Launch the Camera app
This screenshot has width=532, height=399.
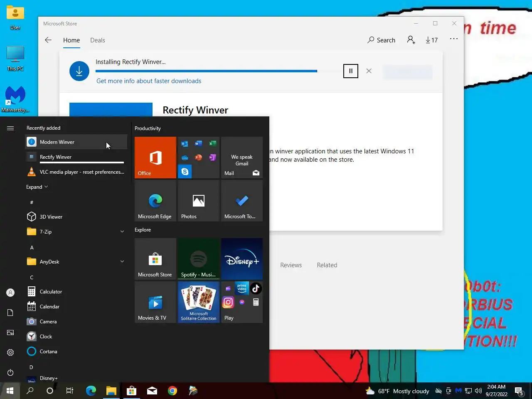[x=76, y=322]
